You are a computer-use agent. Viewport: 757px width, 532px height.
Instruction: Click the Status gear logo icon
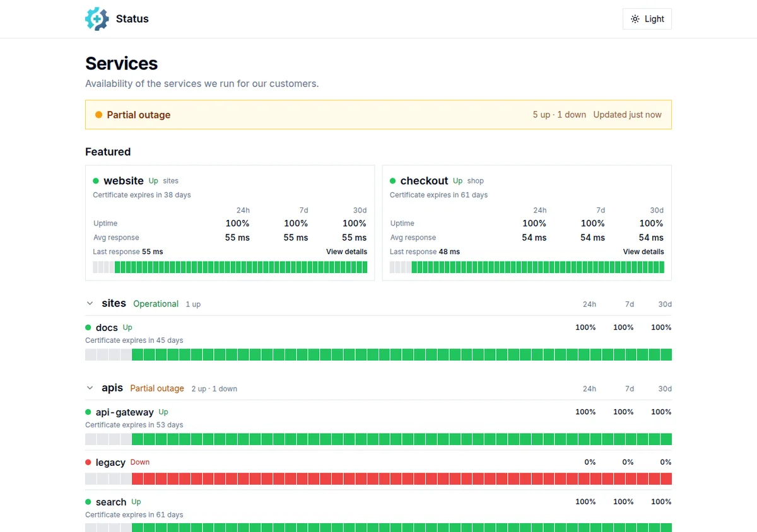(97, 19)
